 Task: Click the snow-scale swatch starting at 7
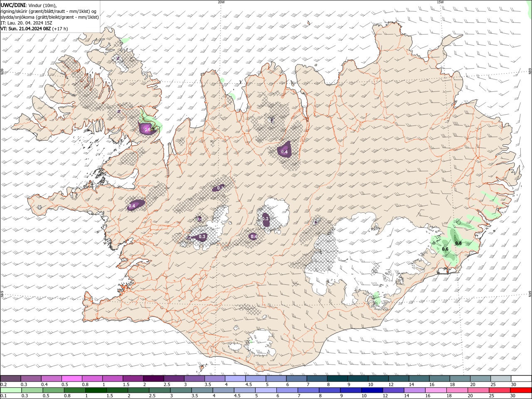point(317,379)
